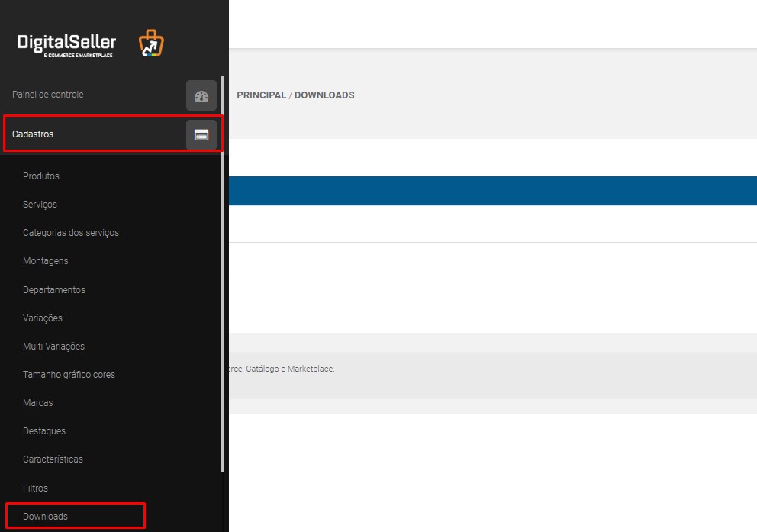Image resolution: width=757 pixels, height=532 pixels.
Task: Open Produtos submenu item
Action: [x=41, y=176]
